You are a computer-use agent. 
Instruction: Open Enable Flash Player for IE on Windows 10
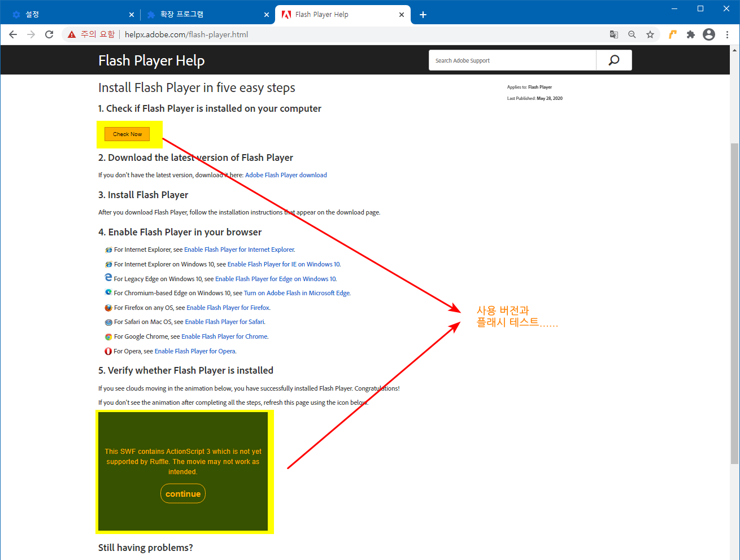284,264
